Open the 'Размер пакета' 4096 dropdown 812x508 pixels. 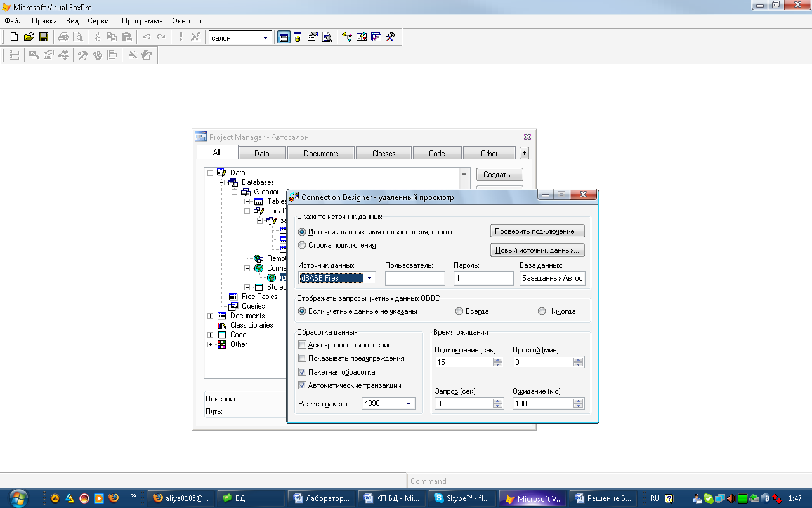tap(409, 403)
